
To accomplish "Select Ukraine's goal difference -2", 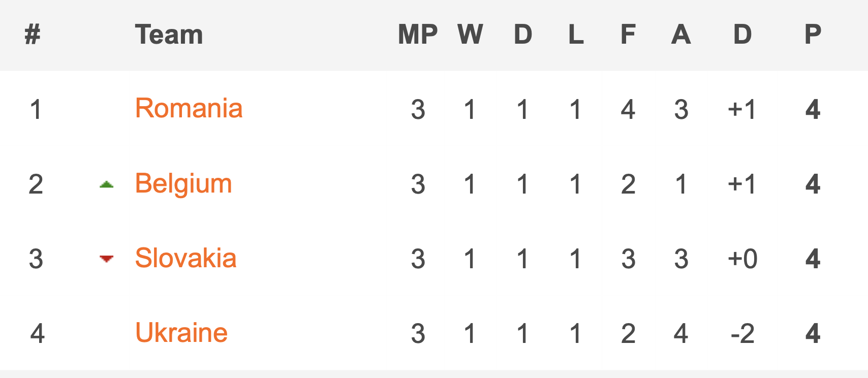I will coord(742,334).
